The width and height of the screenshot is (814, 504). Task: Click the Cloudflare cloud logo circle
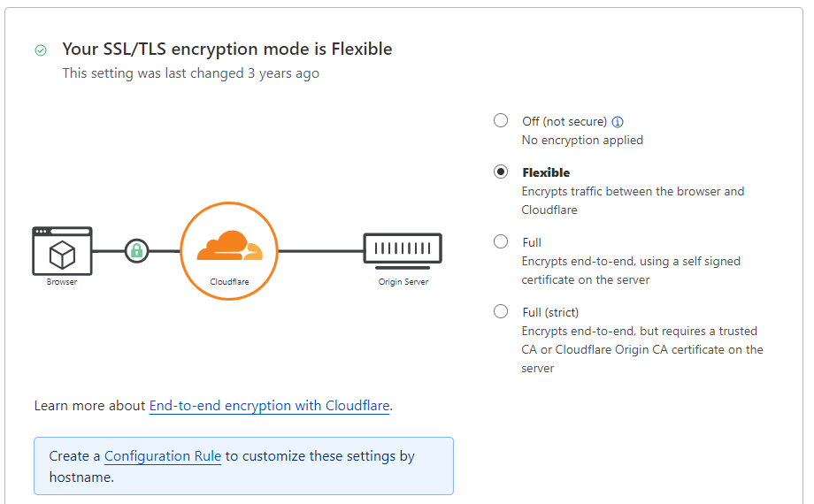tap(229, 251)
